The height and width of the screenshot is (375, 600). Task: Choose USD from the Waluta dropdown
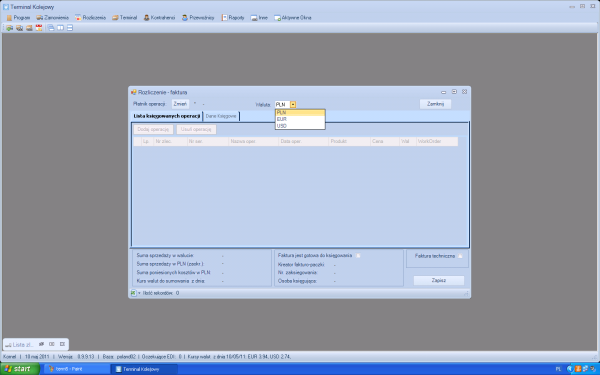300,126
